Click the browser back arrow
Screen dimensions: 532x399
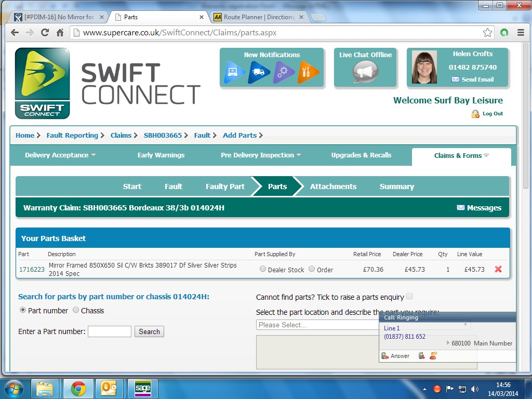coord(15,33)
